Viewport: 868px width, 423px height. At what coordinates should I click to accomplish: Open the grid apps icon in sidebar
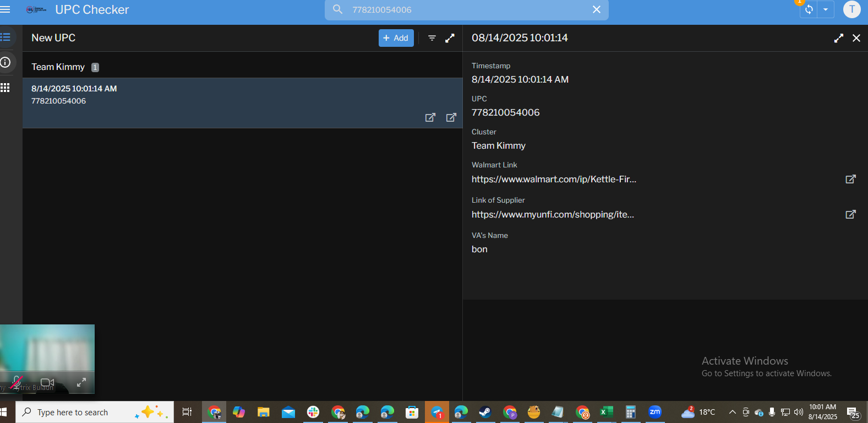click(x=6, y=88)
